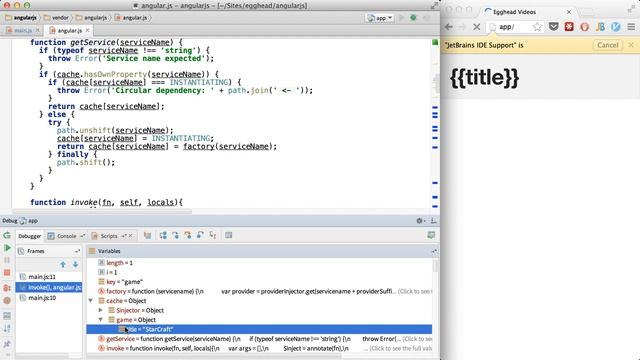Screen dimensions: 640x360
Task: Click the green Debug bug icon
Action: 413,18
